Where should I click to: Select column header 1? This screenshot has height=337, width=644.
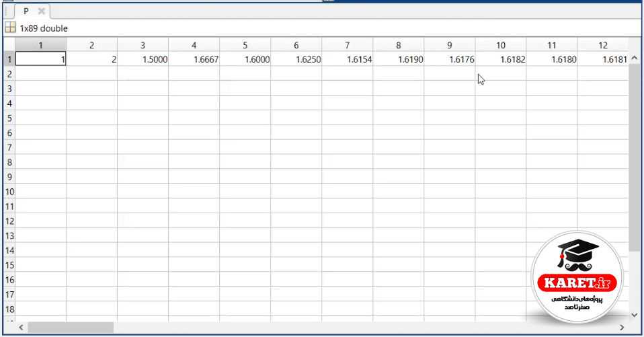coord(40,45)
